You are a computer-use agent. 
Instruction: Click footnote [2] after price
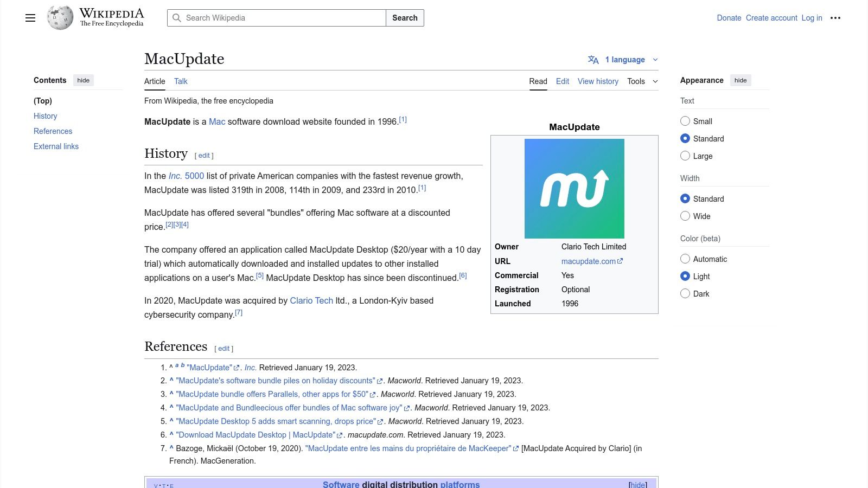coord(169,224)
